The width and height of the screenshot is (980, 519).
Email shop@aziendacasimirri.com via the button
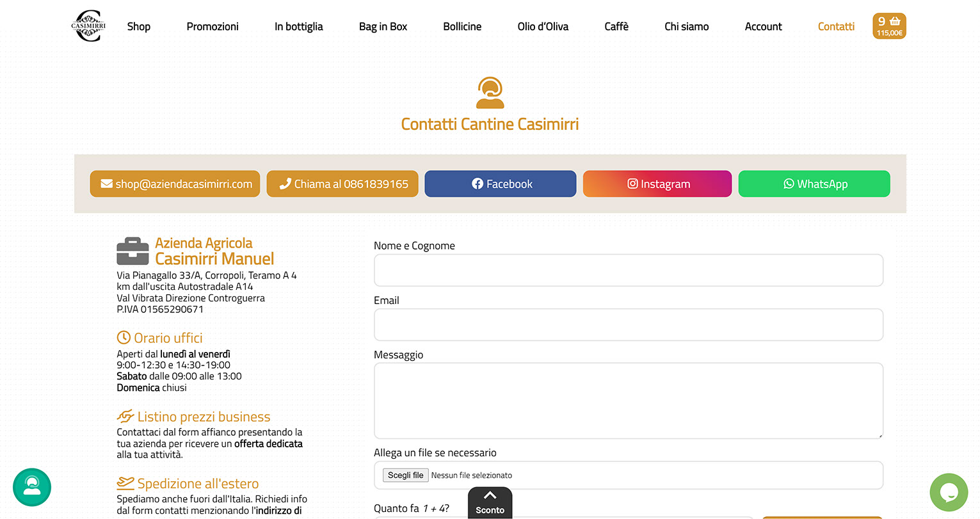[175, 184]
